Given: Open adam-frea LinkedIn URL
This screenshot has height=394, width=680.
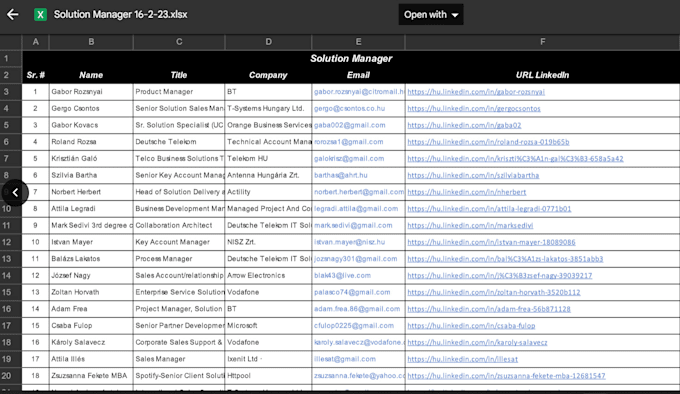Looking at the screenshot, I should click(x=489, y=309).
